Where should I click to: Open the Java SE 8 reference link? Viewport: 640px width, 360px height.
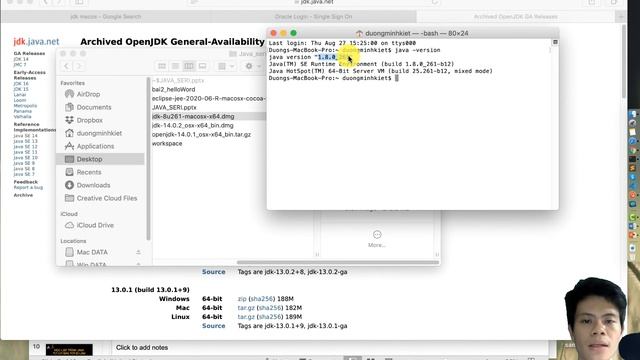point(24,169)
